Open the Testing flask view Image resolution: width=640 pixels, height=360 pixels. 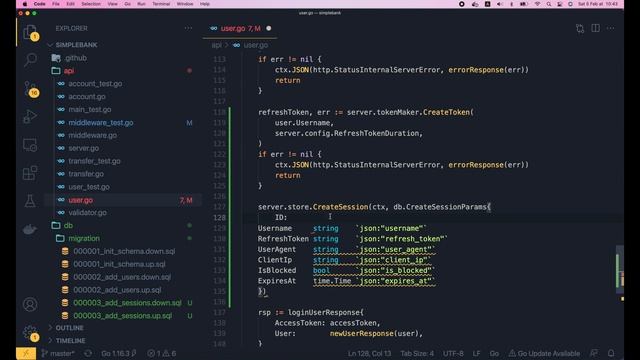(x=30, y=201)
